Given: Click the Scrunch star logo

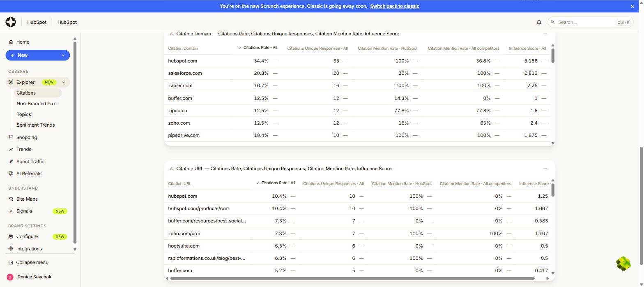Looking at the screenshot, I should tap(11, 22).
